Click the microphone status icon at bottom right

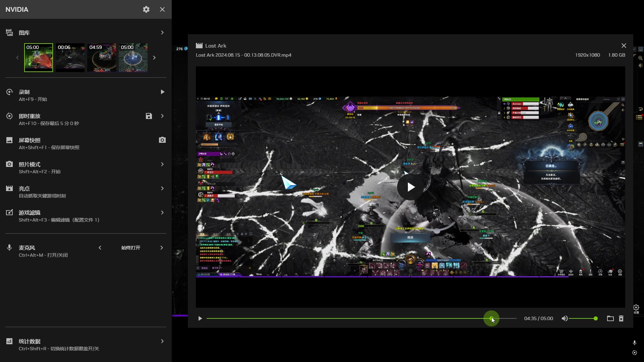(635, 343)
